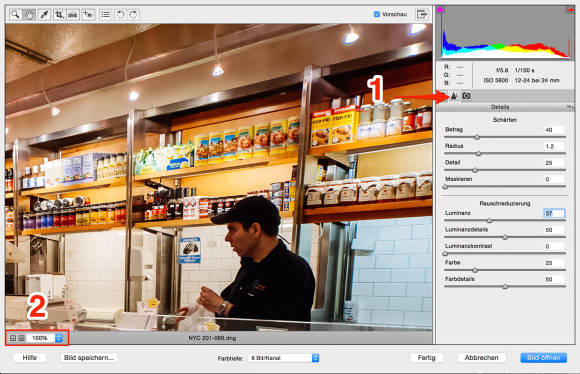Click the Farbdetails value field
The image size is (580, 374).
554,279
